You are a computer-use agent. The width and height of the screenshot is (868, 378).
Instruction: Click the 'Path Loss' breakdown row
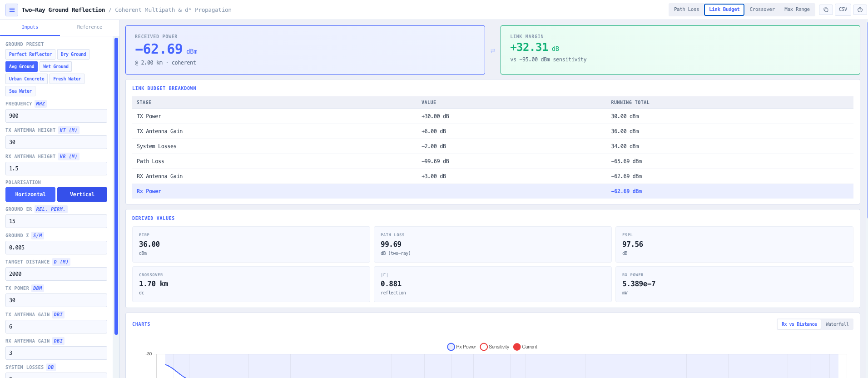click(x=493, y=161)
